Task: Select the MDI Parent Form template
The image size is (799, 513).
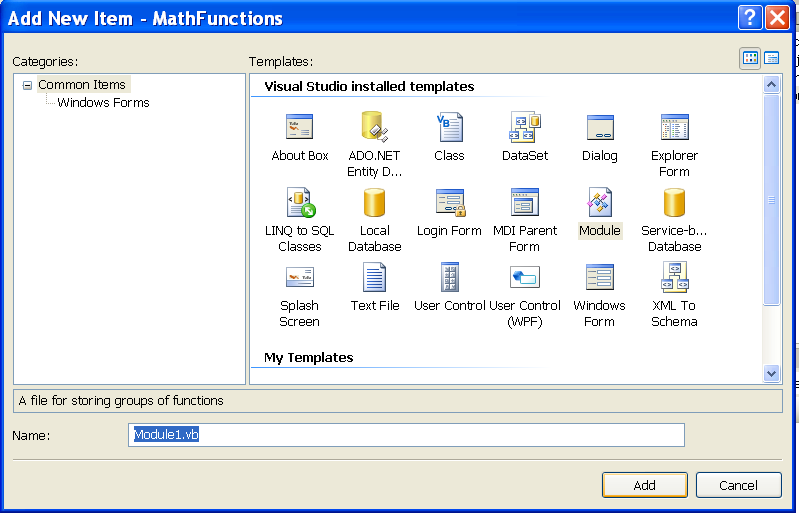Action: point(525,202)
